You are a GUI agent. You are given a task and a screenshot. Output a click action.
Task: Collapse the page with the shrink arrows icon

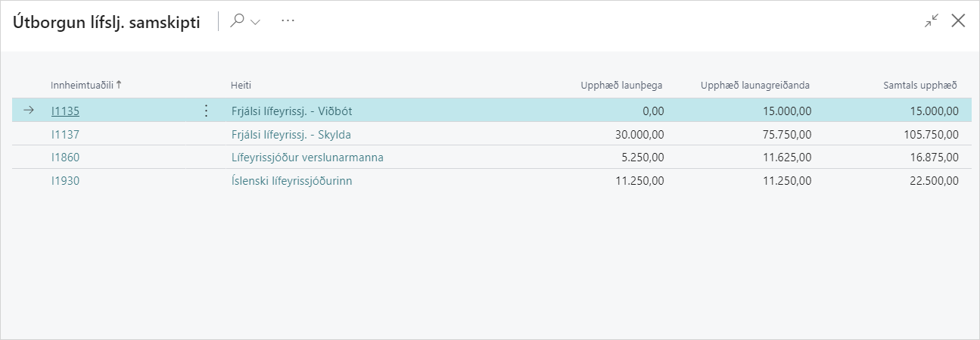[x=931, y=21]
